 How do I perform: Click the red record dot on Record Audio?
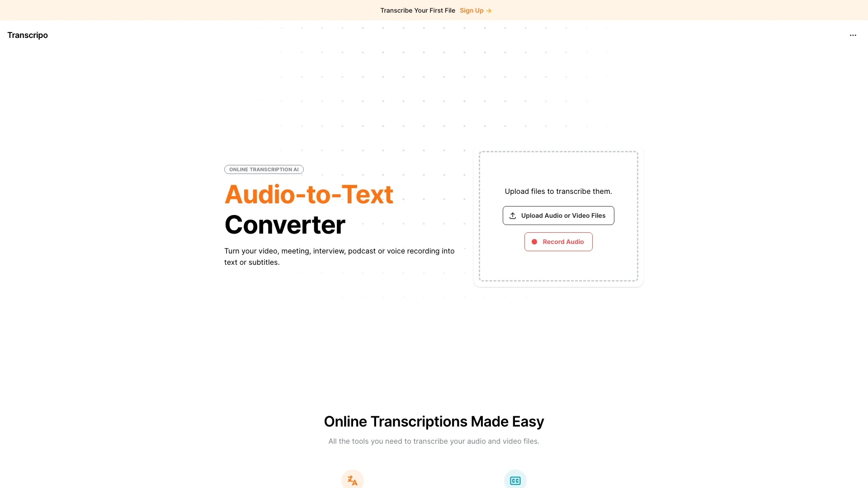(x=535, y=241)
